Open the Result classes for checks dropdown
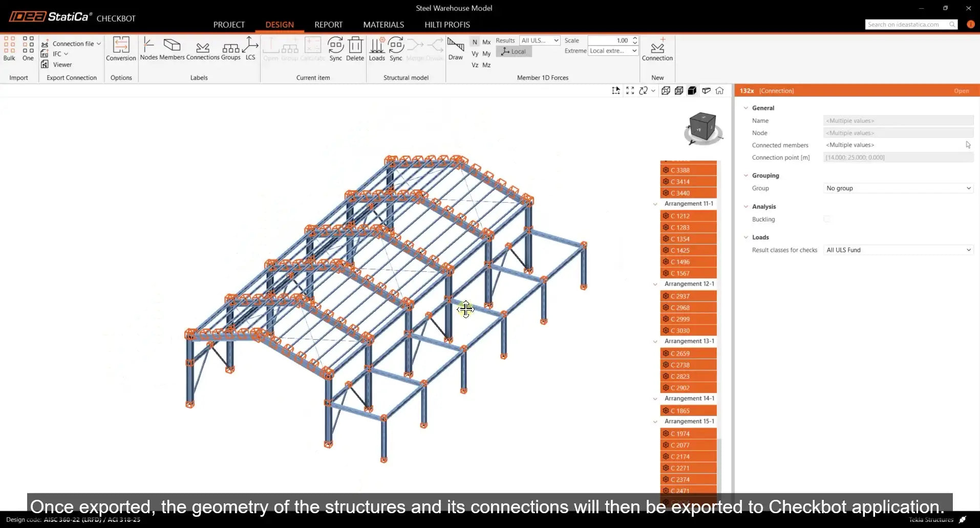This screenshot has height=528, width=980. pyautogui.click(x=898, y=250)
